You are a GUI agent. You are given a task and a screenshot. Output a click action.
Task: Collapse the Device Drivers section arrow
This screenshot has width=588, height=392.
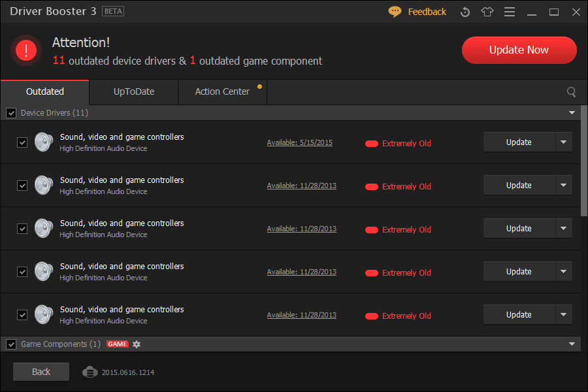[x=572, y=113]
